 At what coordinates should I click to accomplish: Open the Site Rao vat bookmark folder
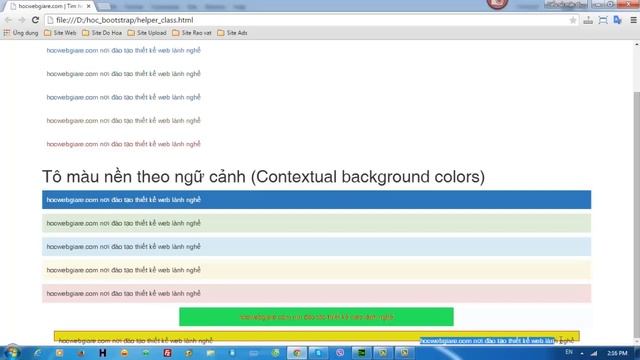click(x=192, y=33)
